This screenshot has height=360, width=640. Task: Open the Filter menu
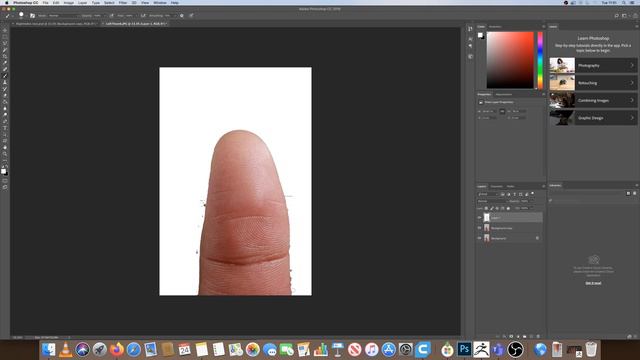(x=123, y=2)
